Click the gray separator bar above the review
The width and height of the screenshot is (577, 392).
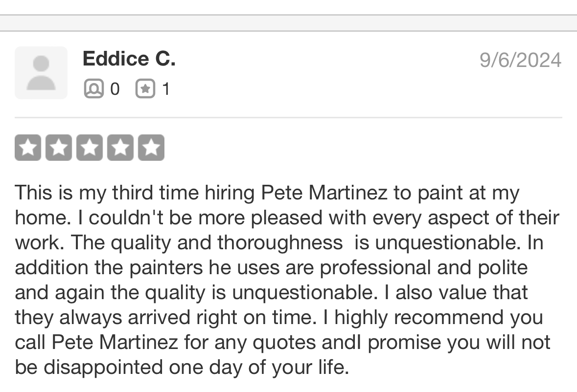[288, 23]
